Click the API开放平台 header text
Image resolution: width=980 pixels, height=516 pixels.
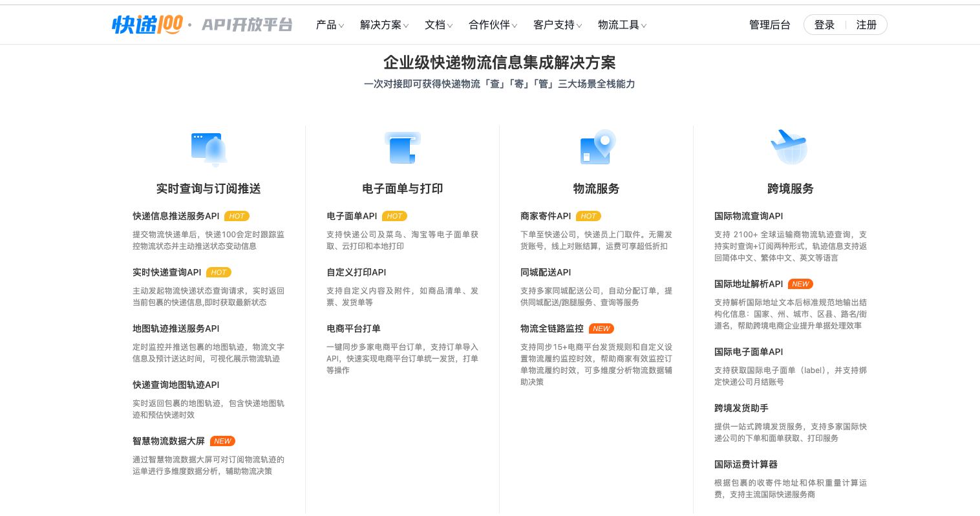[247, 25]
